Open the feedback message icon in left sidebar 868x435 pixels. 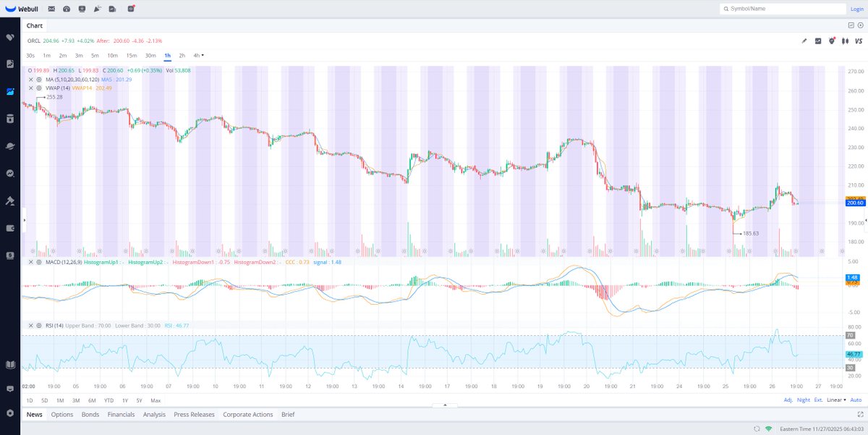point(10,389)
